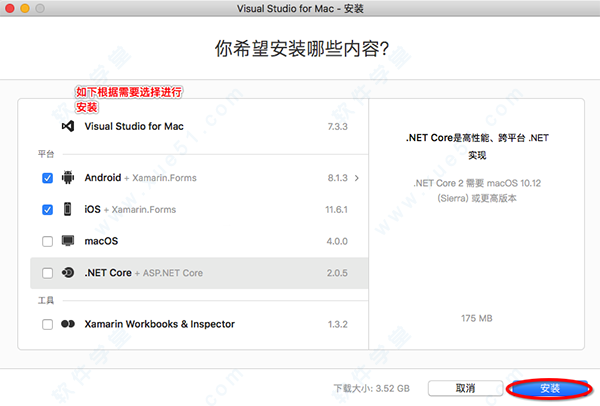
Task: Click the macOS monitor icon
Action: [x=68, y=241]
